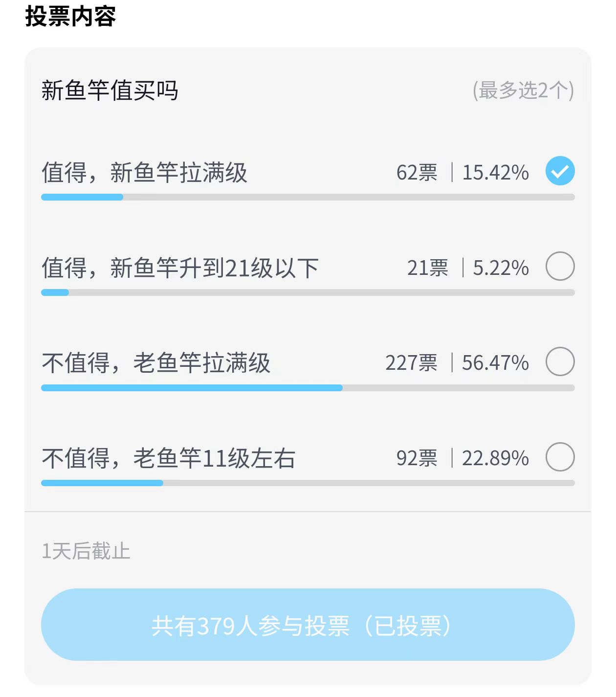Click the 最多选2个 hint text
616x697 pixels.
[523, 90]
